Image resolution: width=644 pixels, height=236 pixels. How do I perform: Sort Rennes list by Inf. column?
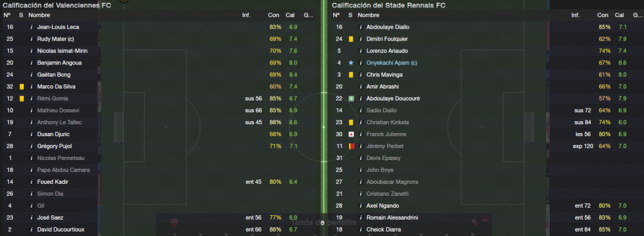point(575,15)
